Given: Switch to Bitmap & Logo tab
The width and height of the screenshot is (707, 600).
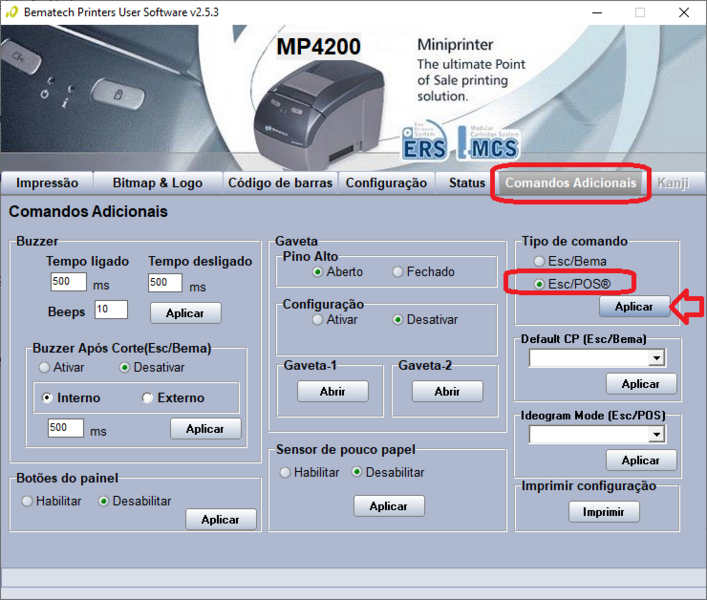Looking at the screenshot, I should pos(157,183).
